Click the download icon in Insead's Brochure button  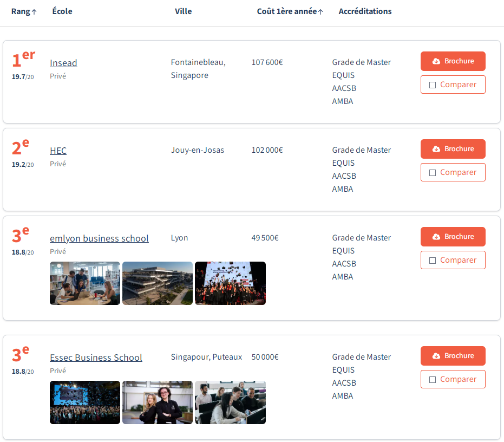[x=436, y=61]
